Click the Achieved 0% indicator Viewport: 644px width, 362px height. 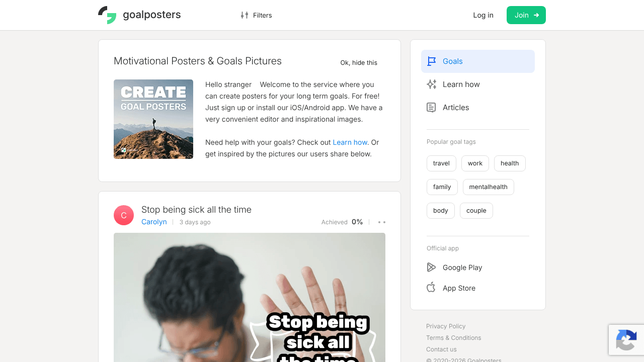coord(342,222)
